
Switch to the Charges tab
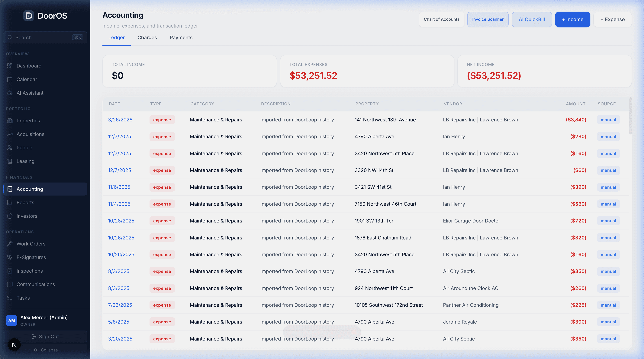tap(147, 38)
